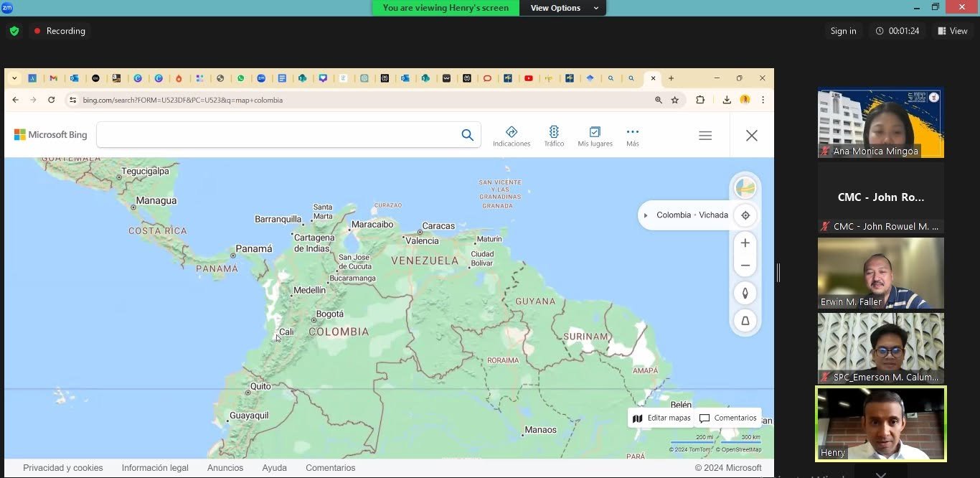980x478 pixels.
Task: Bookmark this page with the star
Action: [x=675, y=100]
